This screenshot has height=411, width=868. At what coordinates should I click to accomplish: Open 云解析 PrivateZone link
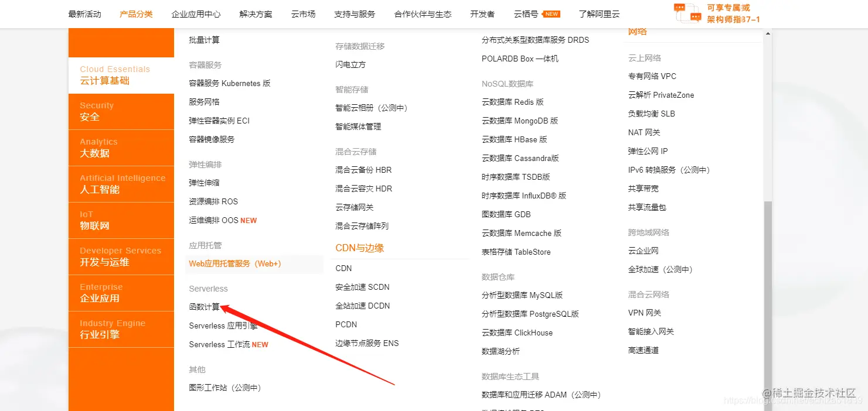tap(661, 95)
